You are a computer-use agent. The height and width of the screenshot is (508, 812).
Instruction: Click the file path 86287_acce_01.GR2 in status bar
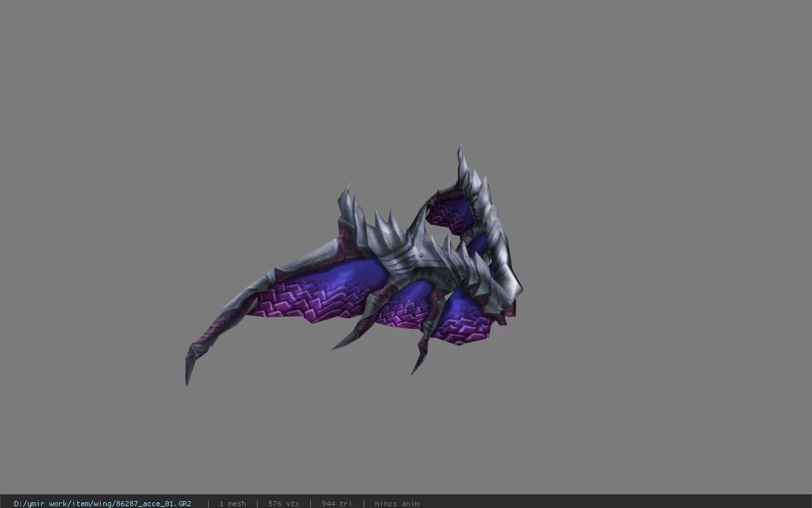pos(103,504)
